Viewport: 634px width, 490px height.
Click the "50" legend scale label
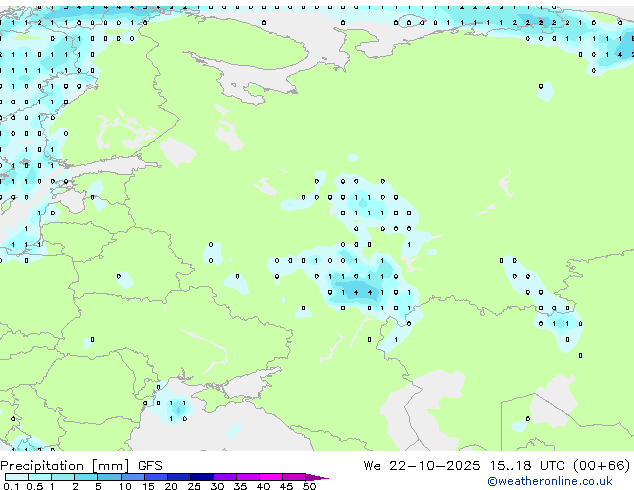tap(309, 486)
